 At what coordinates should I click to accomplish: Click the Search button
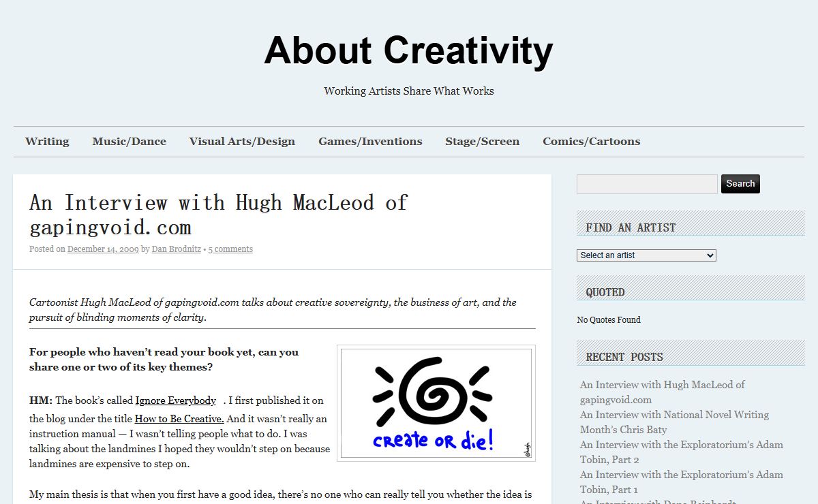pos(740,184)
